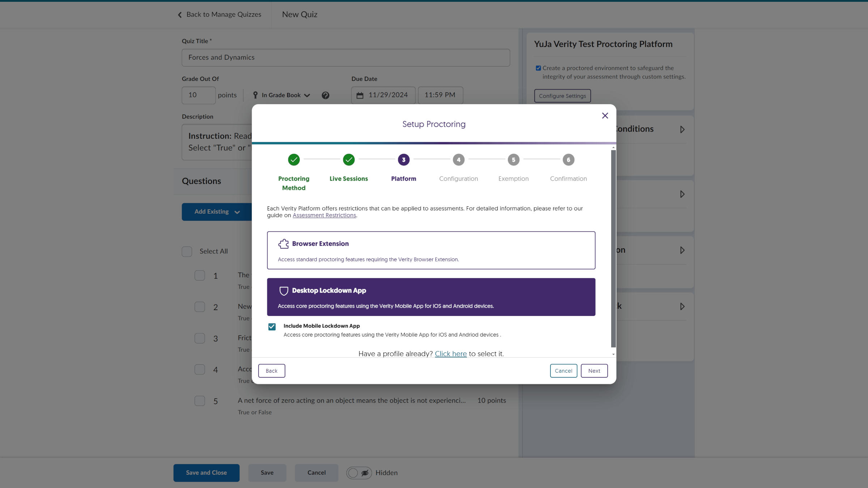Go to the Proctoring Method step label
The width and height of the screenshot is (868, 488).
pos(294,183)
